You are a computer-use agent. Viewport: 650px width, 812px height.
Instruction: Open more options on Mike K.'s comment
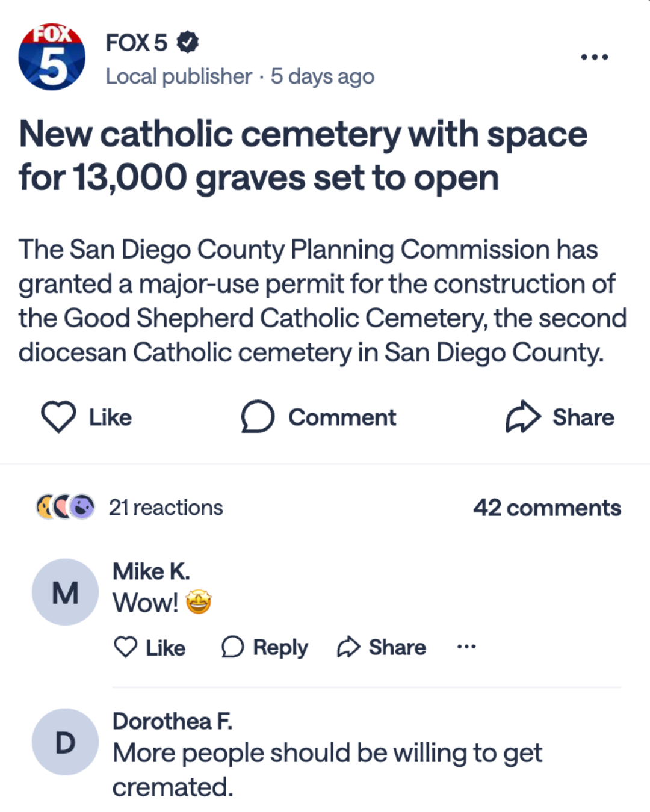point(466,647)
